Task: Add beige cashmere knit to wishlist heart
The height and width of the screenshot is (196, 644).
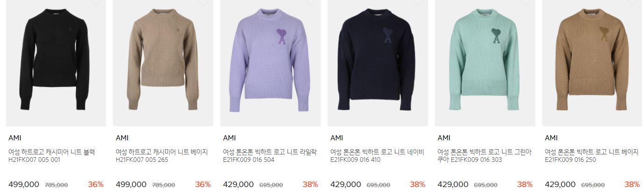Action: coord(203,2)
